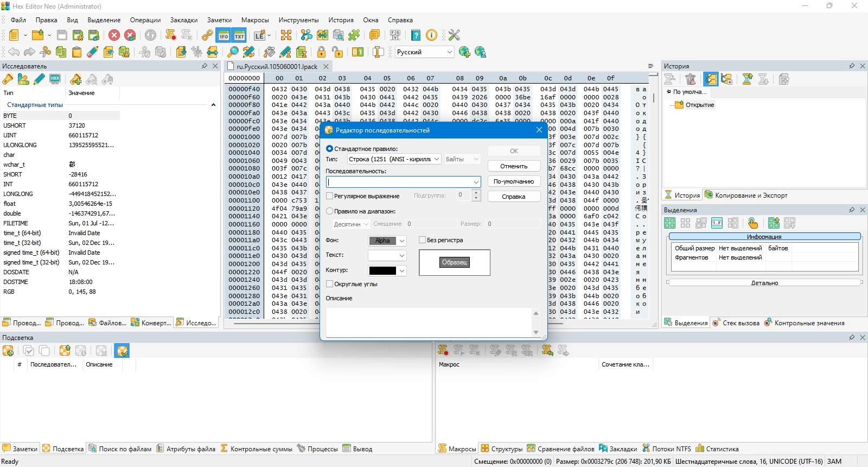Switch to the Структуры tab

[502, 449]
